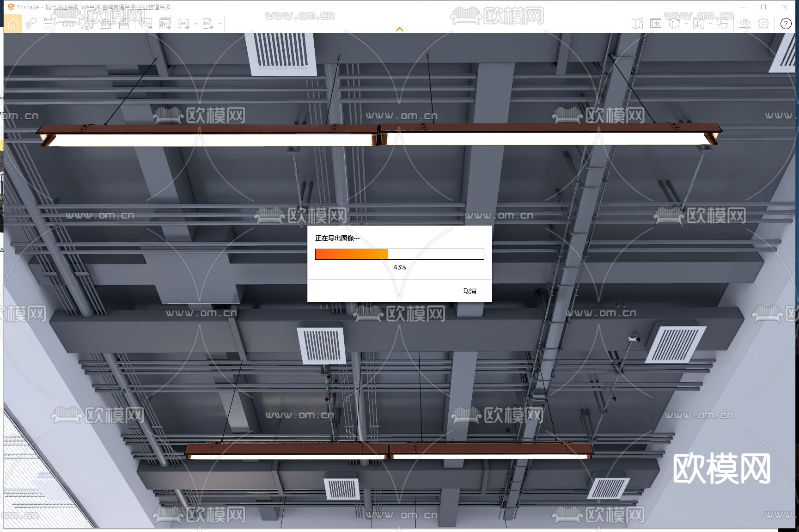The height and width of the screenshot is (532, 799).
Task: Switch projection mode via cube icon
Action: [x=675, y=24]
